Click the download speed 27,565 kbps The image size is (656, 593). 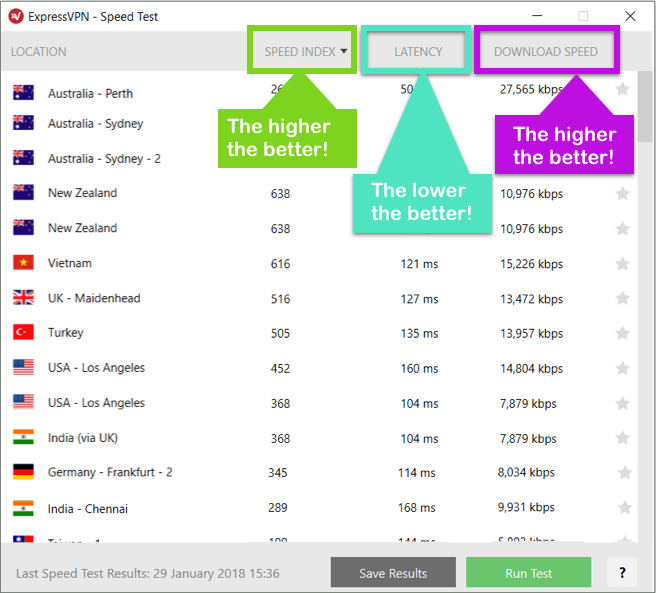(x=531, y=90)
